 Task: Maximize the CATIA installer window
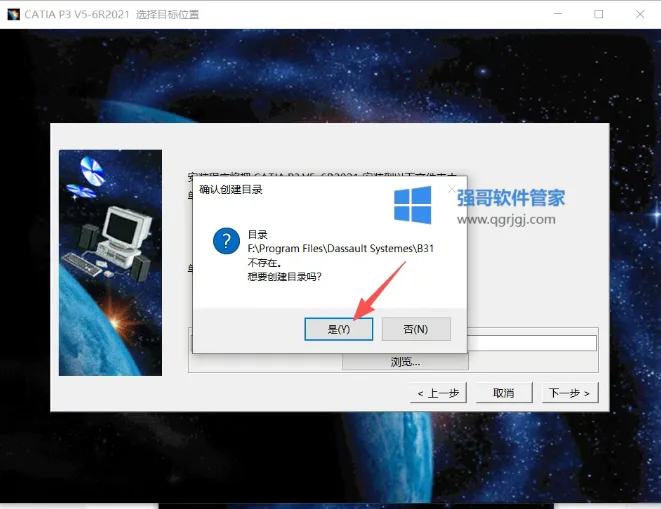click(x=599, y=14)
